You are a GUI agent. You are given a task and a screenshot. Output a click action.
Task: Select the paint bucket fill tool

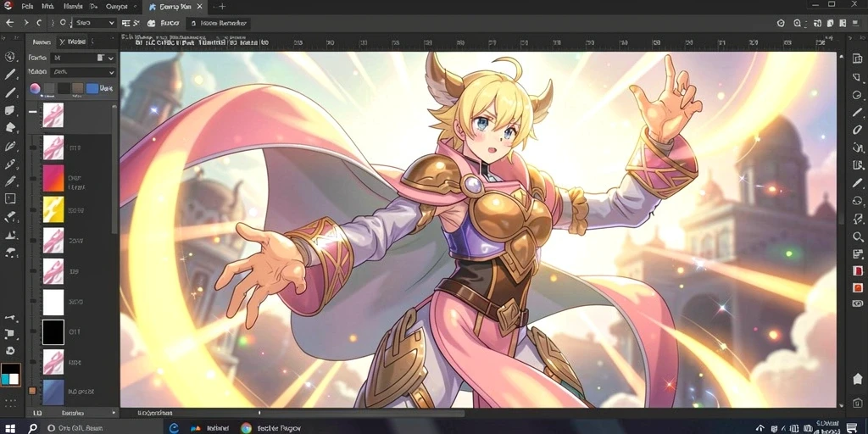(x=10, y=128)
